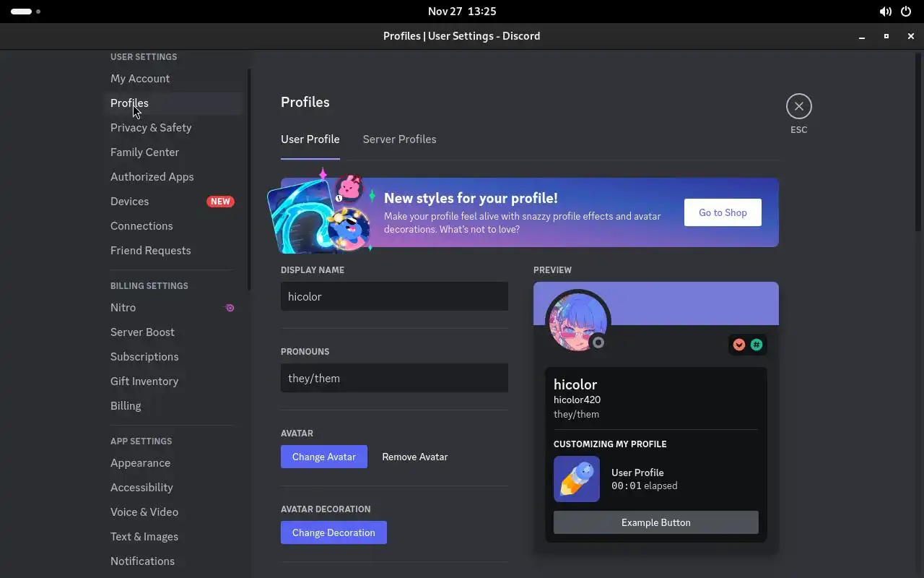Open Notifications settings
The image size is (924, 578).
[172, 561]
